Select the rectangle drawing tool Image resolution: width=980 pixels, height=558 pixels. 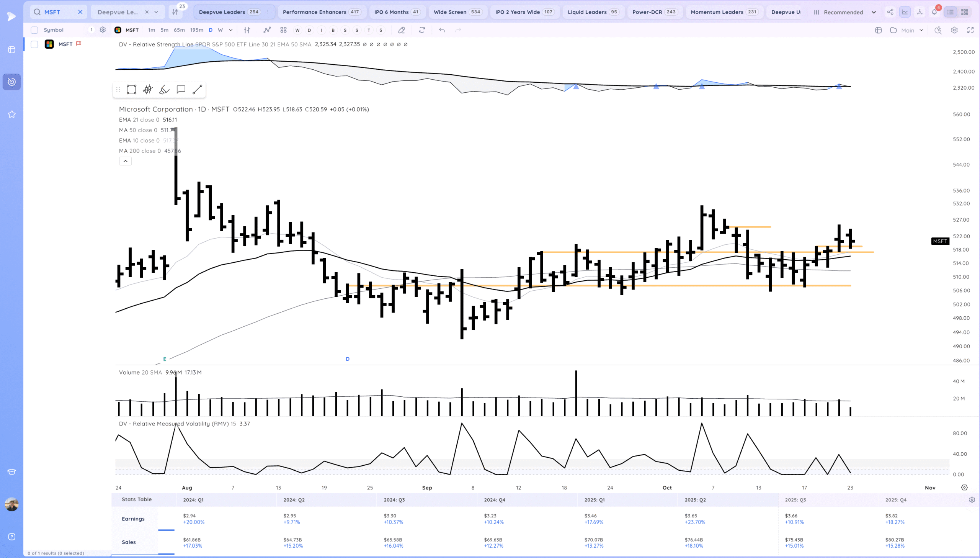click(x=131, y=90)
